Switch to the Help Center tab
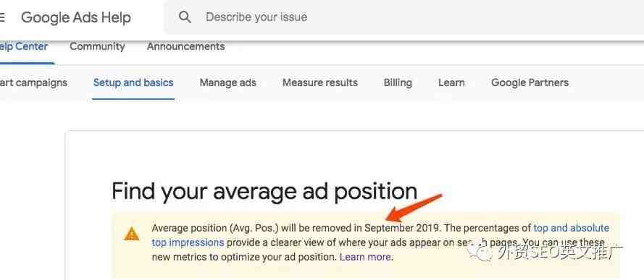 coord(24,46)
